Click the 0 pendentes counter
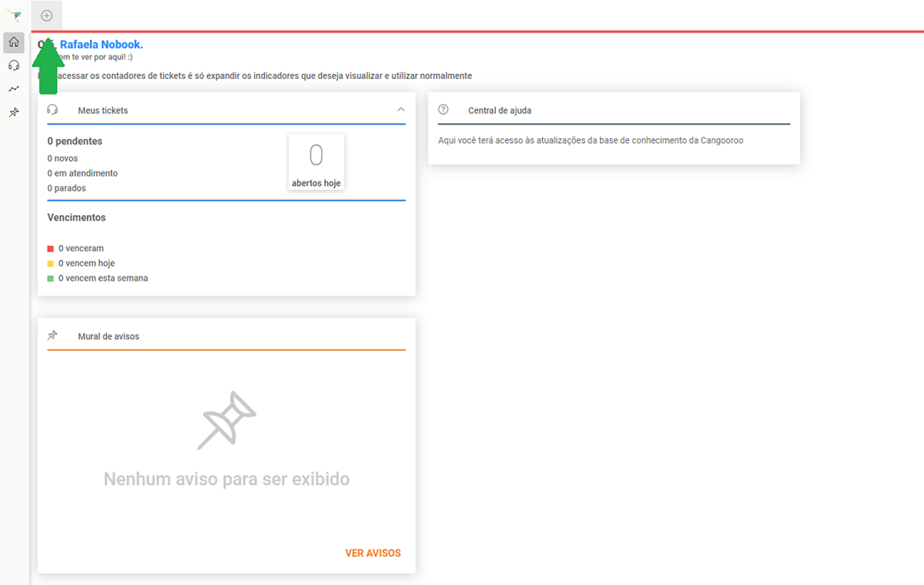This screenshot has height=585, width=924. point(75,141)
